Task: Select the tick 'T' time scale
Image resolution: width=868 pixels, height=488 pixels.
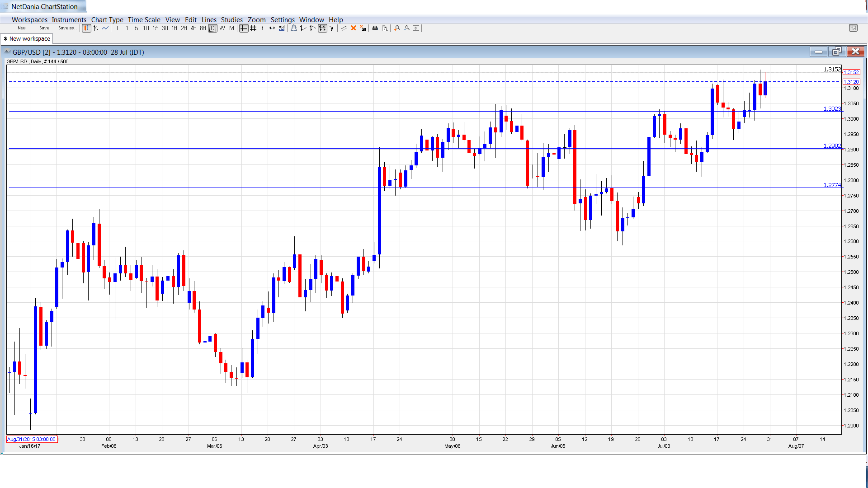Action: pyautogui.click(x=118, y=28)
